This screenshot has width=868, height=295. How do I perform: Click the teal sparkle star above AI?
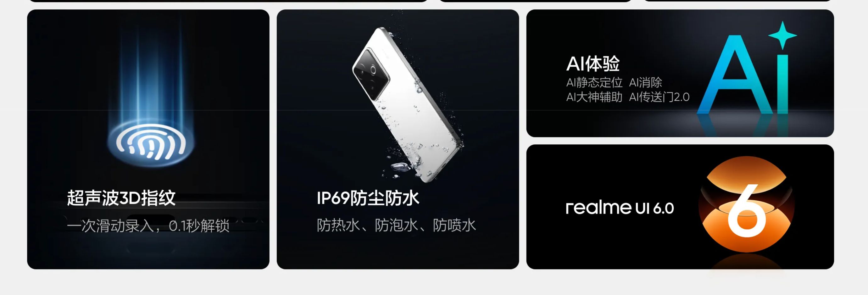(782, 35)
